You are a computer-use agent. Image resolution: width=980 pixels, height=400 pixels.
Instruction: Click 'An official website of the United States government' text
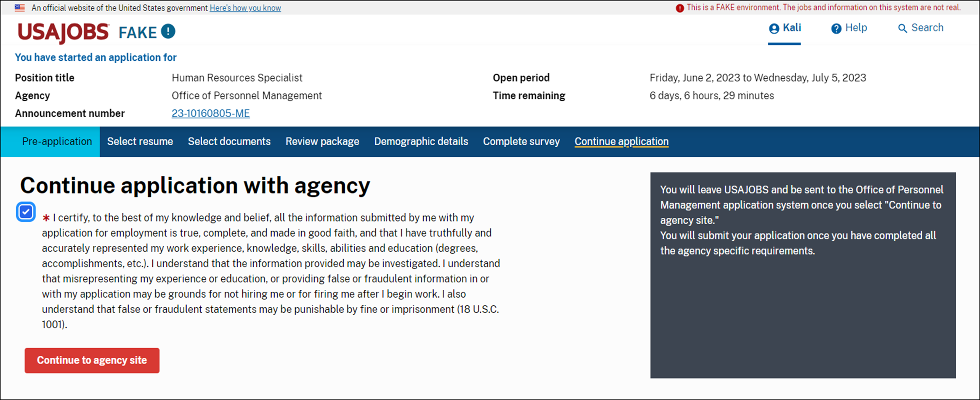[x=119, y=8]
